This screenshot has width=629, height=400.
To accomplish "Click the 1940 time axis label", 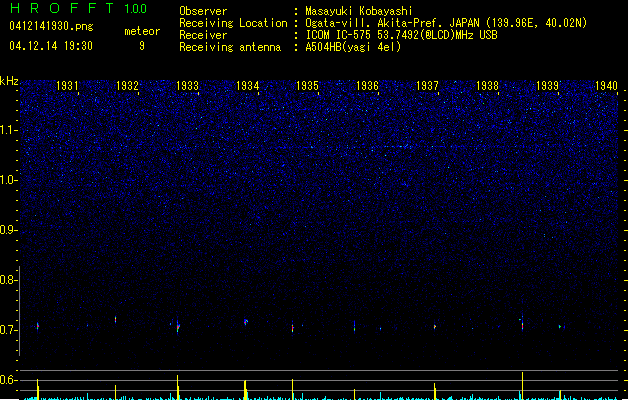I will 607,86.
